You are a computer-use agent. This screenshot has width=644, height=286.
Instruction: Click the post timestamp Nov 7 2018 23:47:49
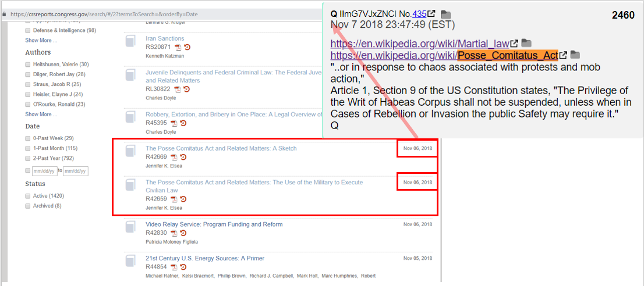(x=392, y=24)
